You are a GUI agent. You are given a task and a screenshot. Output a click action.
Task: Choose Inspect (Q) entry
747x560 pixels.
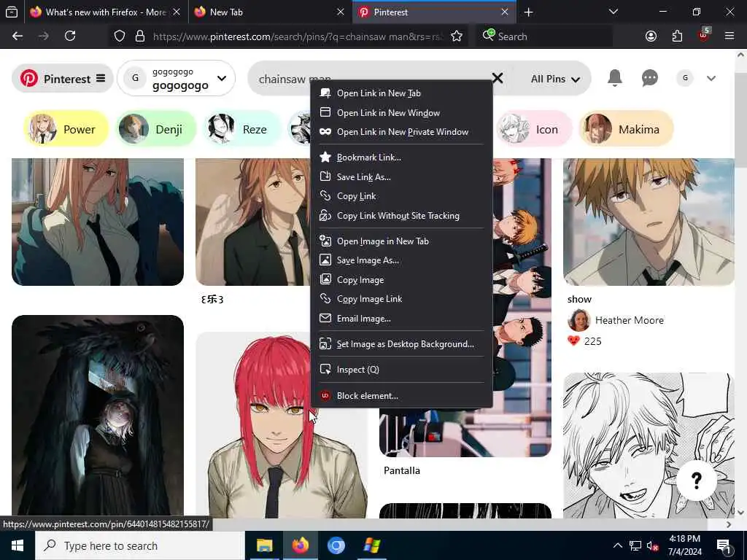[401, 370]
